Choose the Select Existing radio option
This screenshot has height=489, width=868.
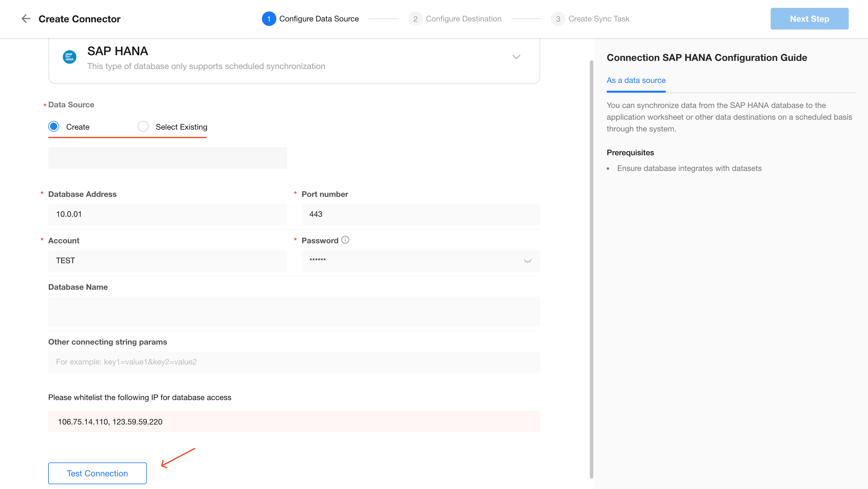(x=143, y=127)
